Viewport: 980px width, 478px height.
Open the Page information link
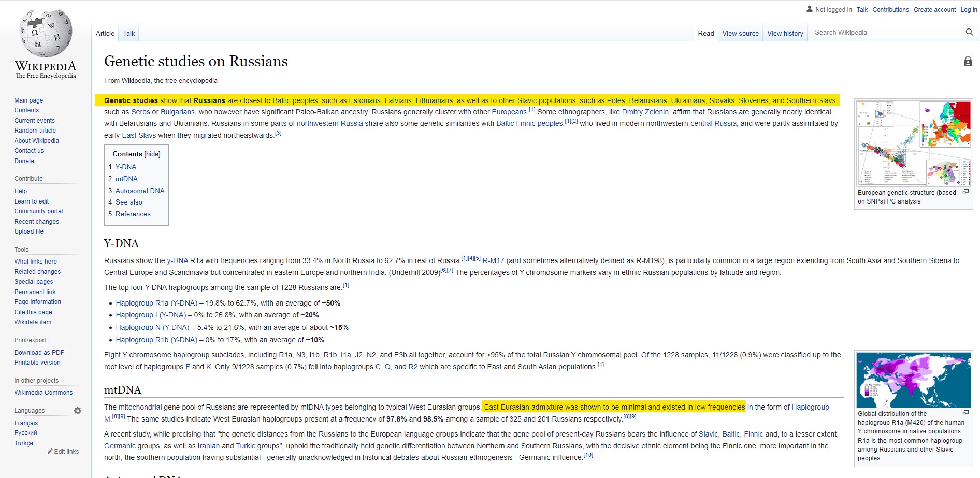point(38,302)
